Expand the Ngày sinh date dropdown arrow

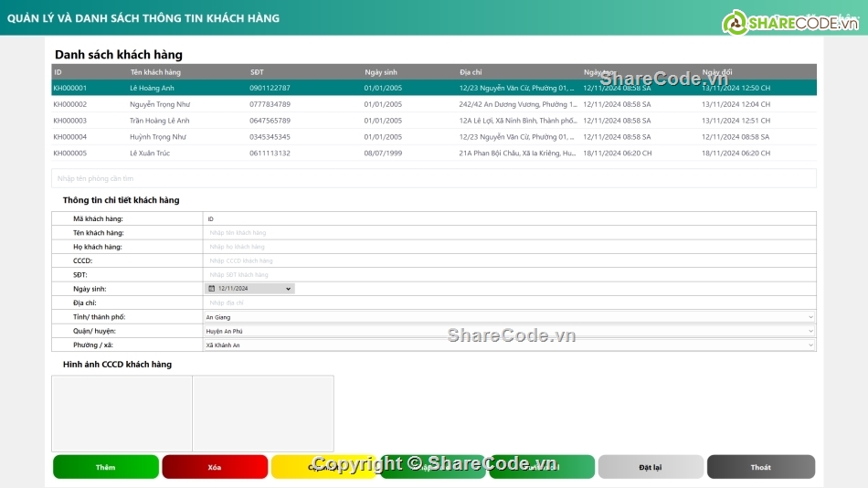point(289,289)
